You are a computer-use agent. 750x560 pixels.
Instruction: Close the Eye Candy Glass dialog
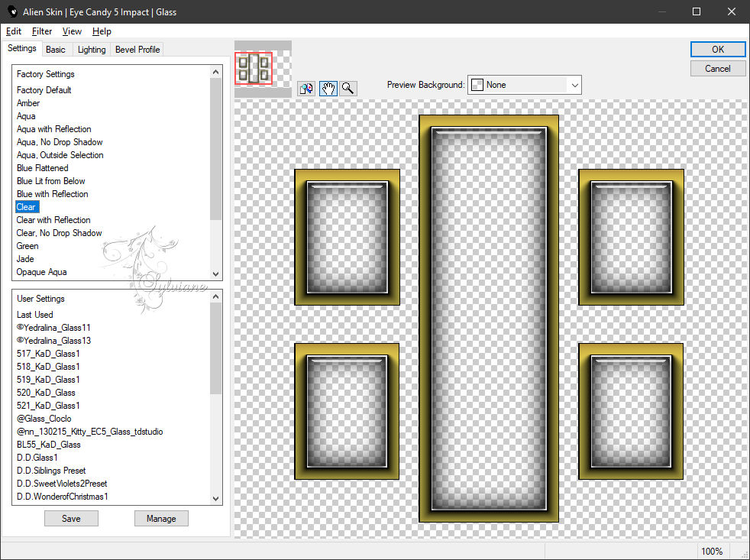(x=732, y=11)
